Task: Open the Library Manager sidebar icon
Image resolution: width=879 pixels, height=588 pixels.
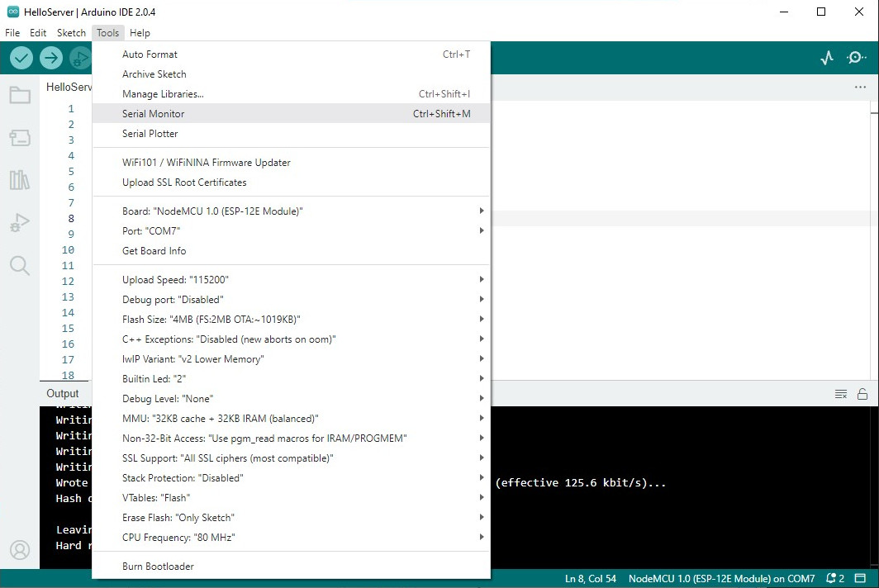Action: click(20, 180)
